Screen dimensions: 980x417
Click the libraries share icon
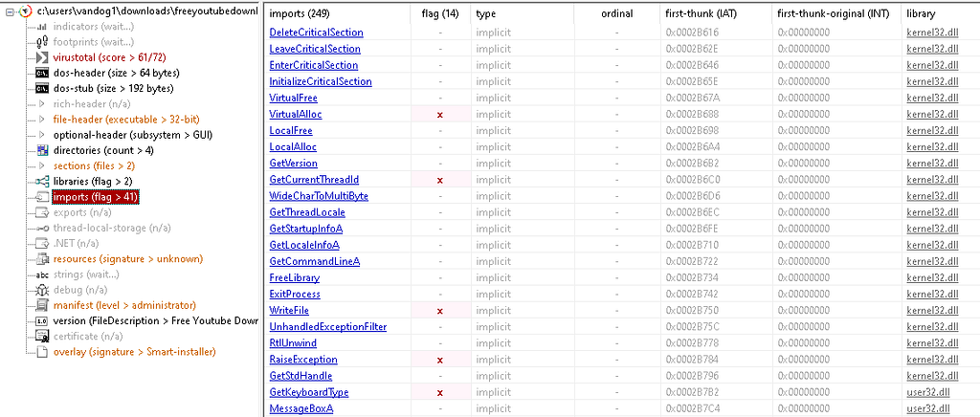pyautogui.click(x=42, y=182)
